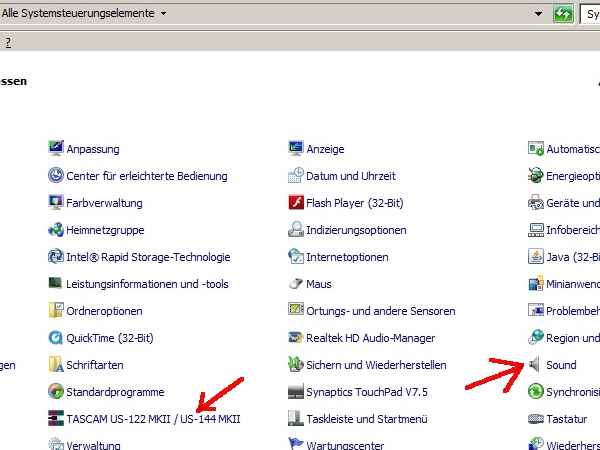Click the Sound speaker icon
Viewport: 600px width, 450px height.
pos(535,364)
